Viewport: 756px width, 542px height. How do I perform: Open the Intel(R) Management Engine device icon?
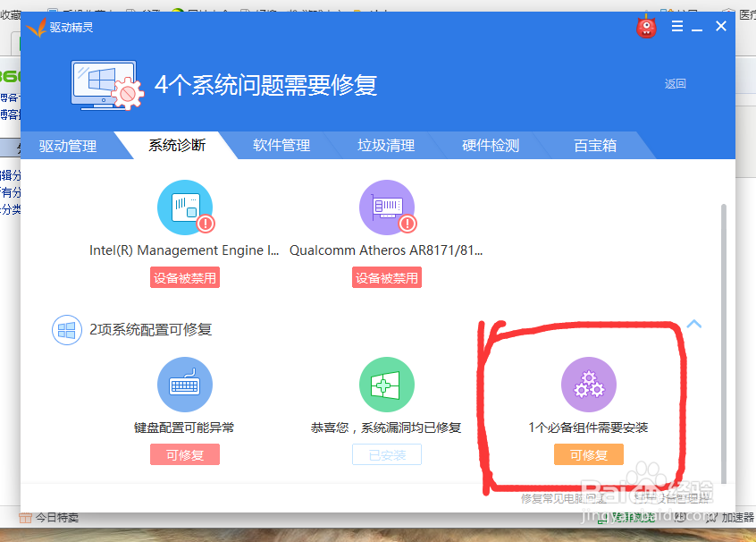tap(185, 207)
